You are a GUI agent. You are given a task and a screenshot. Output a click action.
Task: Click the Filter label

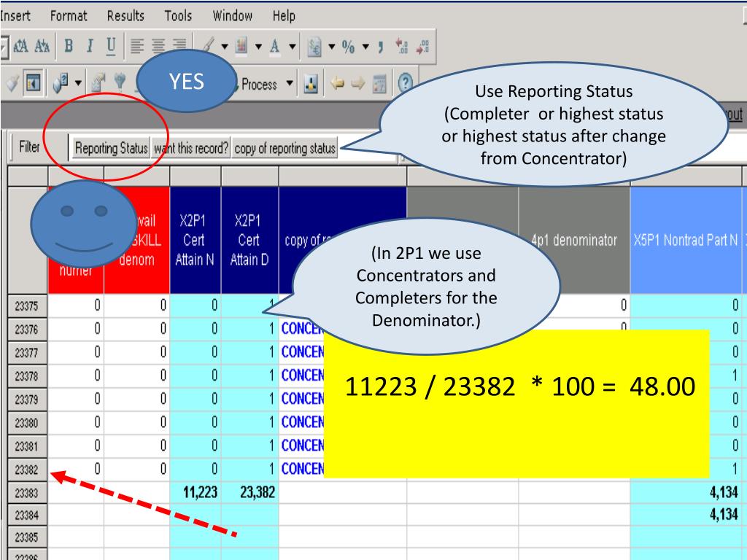(29, 147)
